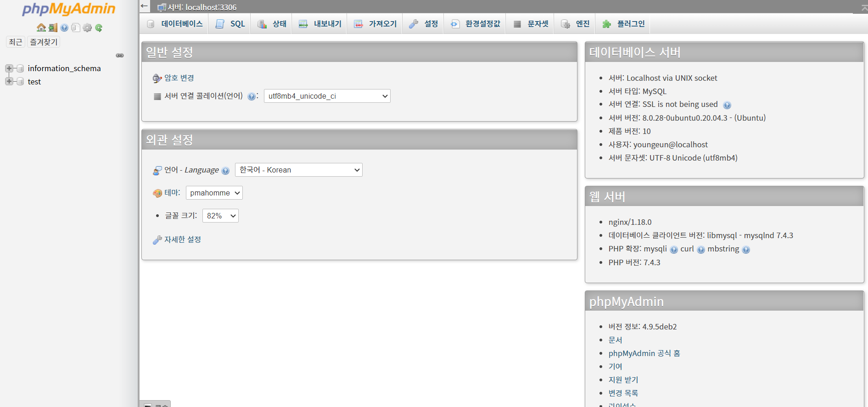Image resolution: width=868 pixels, height=407 pixels.
Task: Open help icon after mbstring extension
Action: [x=746, y=250]
